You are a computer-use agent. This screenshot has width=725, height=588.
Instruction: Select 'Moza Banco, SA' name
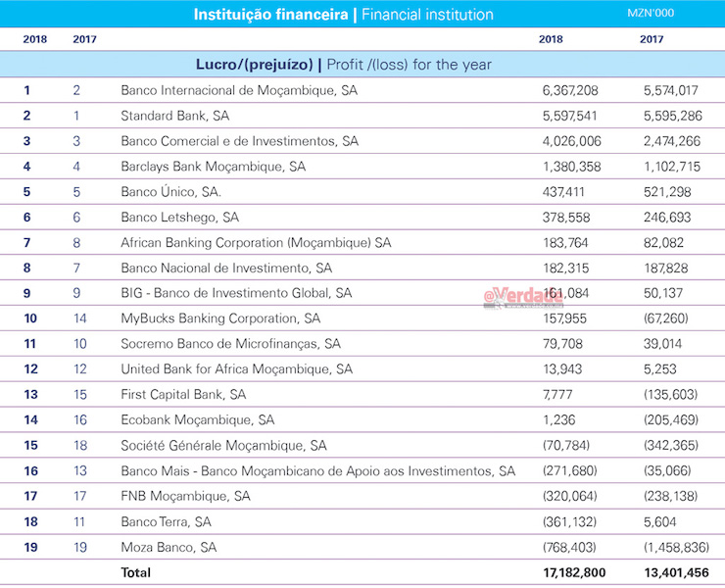tap(169, 547)
